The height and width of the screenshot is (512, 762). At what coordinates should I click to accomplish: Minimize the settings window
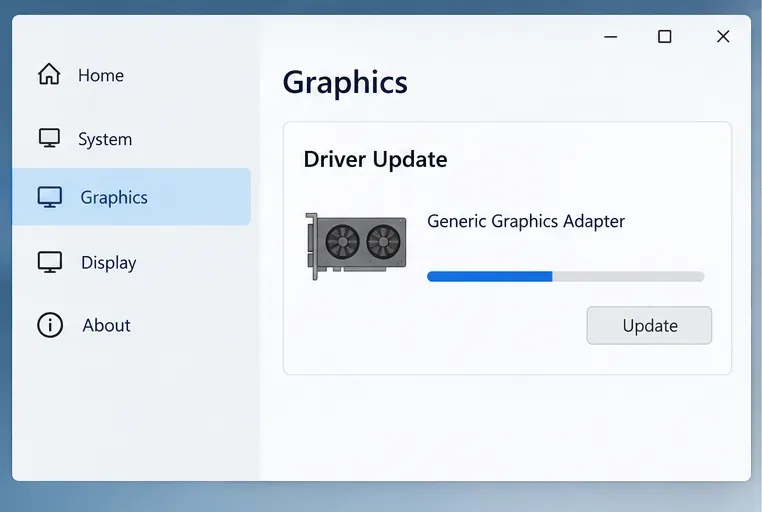610,36
